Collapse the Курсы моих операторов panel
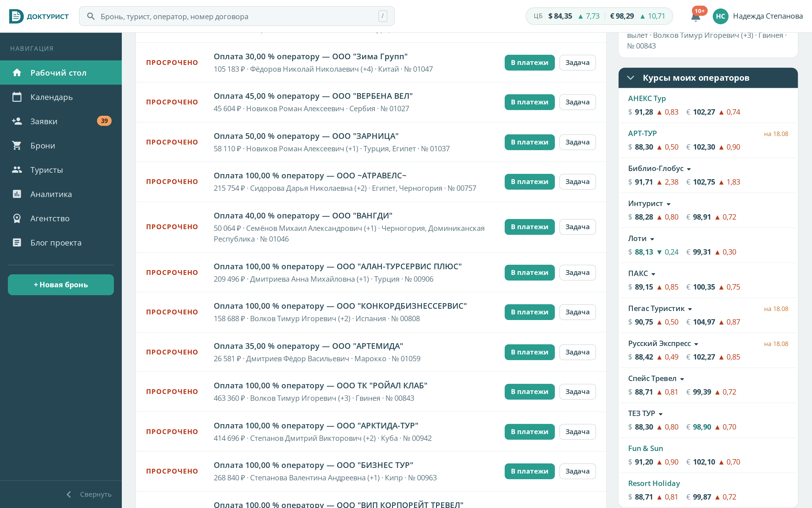Viewport: 812px width, 508px height. pos(630,78)
